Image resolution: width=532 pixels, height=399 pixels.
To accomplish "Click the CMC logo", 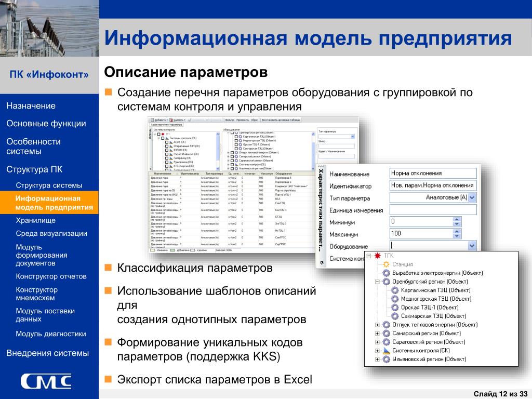I will (46, 381).
